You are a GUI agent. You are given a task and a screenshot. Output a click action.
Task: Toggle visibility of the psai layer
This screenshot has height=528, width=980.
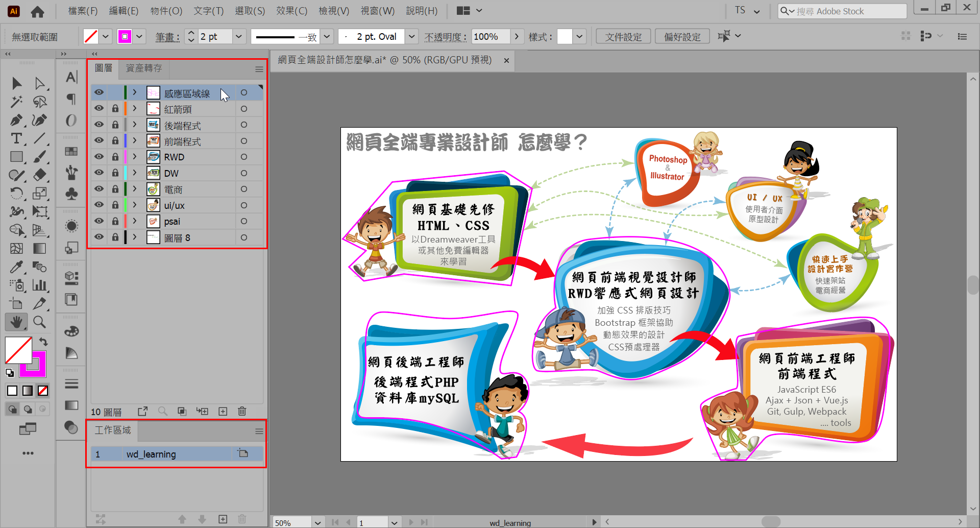pyautogui.click(x=99, y=221)
